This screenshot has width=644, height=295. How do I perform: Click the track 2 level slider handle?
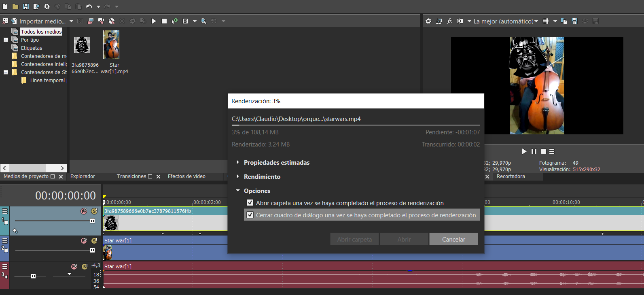click(x=92, y=250)
